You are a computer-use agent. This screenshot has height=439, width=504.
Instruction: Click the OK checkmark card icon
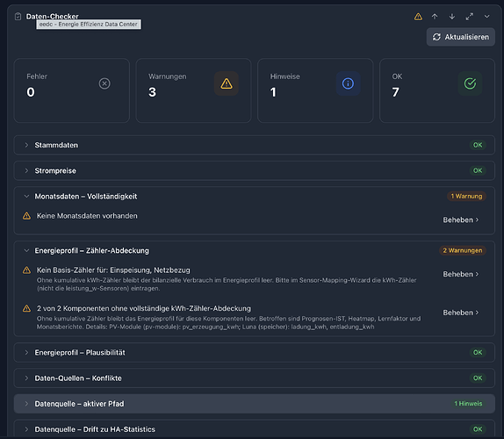(x=470, y=83)
